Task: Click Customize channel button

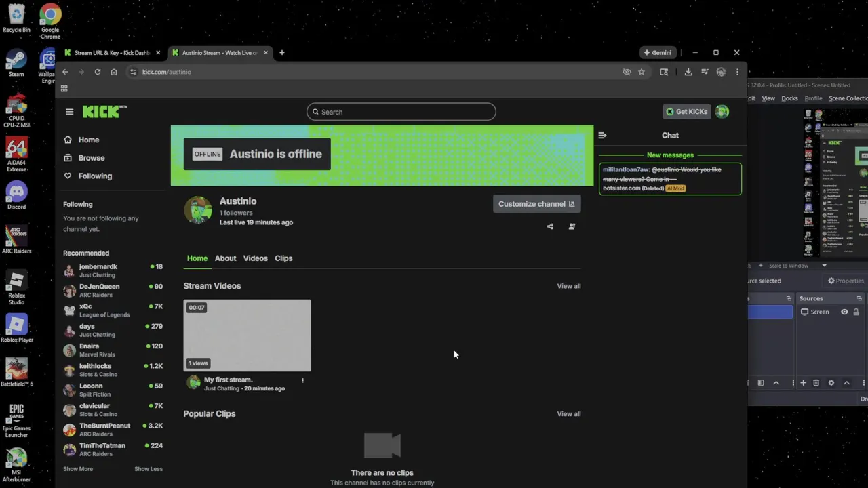Action: click(536, 204)
